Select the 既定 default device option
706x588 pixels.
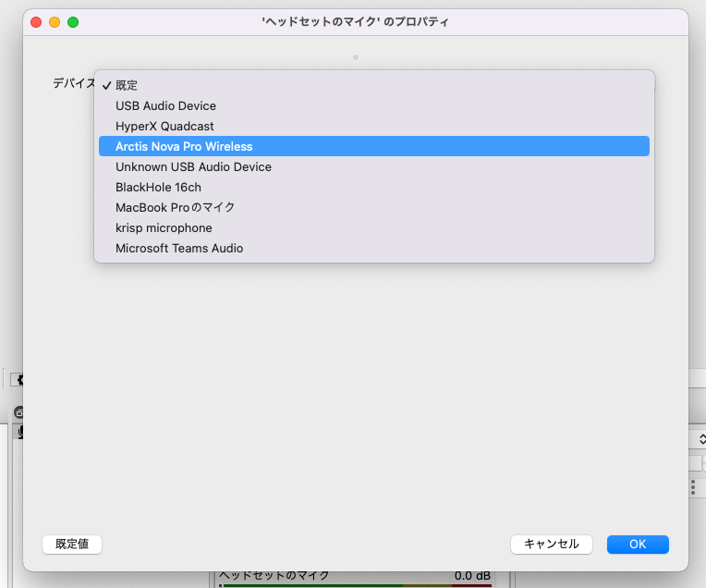[x=373, y=85]
